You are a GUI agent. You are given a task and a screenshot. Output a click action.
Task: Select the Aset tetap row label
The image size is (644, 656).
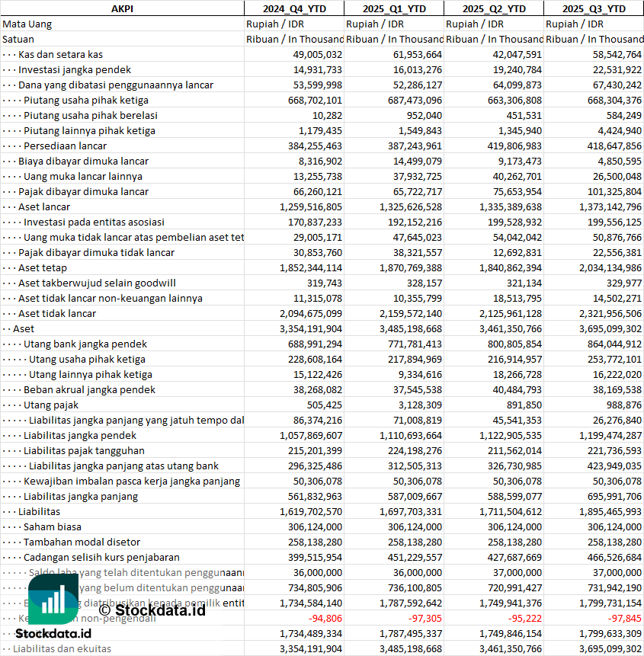pos(42,267)
